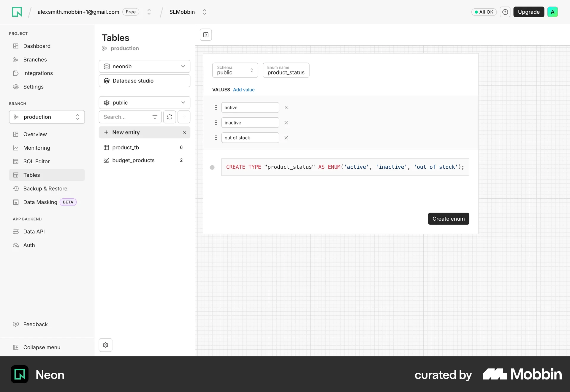The image size is (570, 392).
Task: Open the Schema public selector in enum form
Action: (x=235, y=70)
